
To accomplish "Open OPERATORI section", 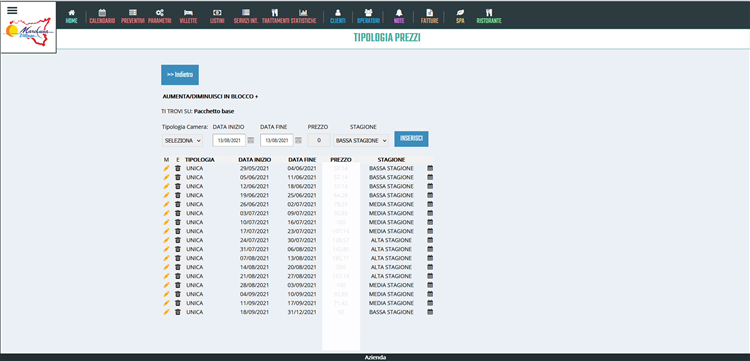I will [x=368, y=17].
